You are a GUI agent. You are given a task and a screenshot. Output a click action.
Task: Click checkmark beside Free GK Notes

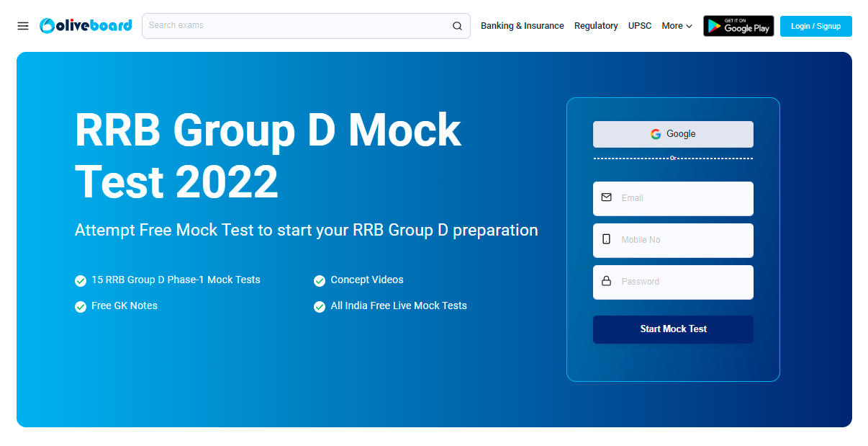tap(81, 306)
